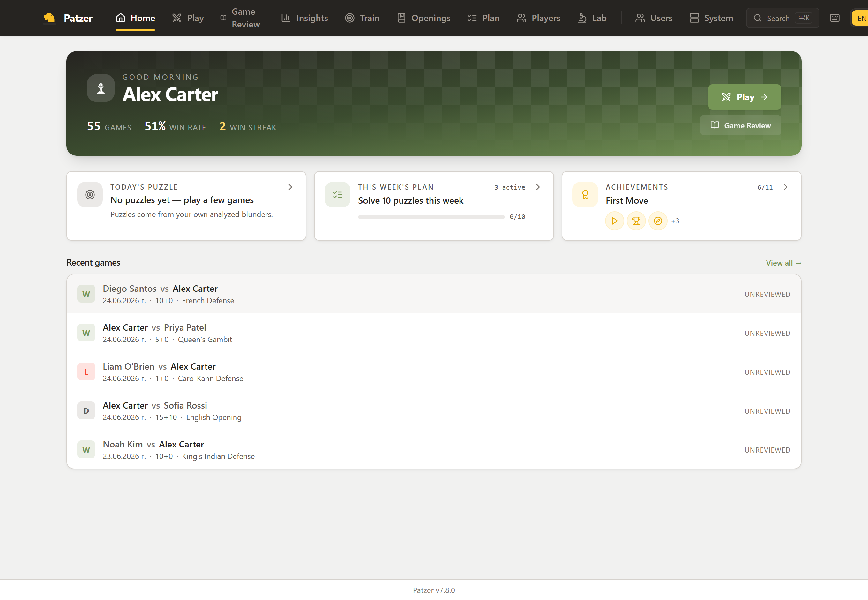
Task: Open the Users admin page
Action: tap(654, 18)
